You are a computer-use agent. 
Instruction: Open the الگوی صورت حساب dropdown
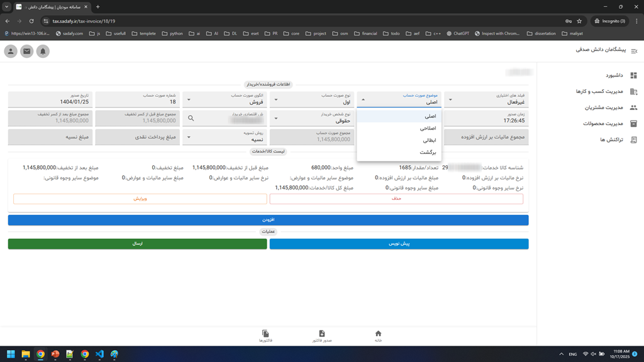225,99
